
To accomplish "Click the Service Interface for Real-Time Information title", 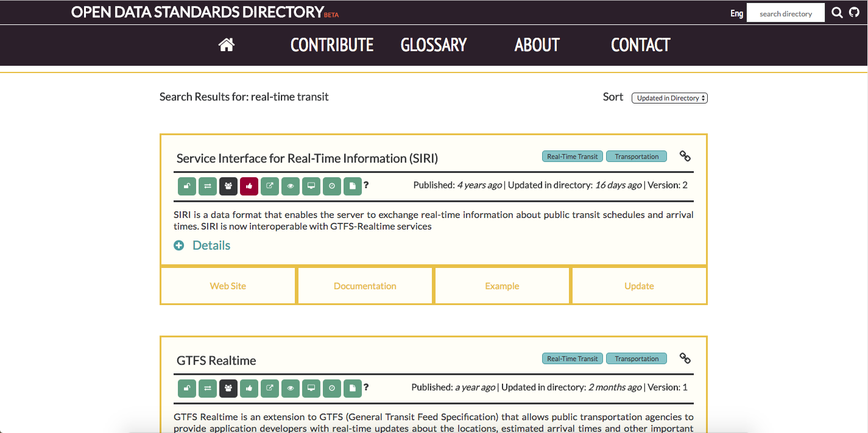I will (307, 158).
